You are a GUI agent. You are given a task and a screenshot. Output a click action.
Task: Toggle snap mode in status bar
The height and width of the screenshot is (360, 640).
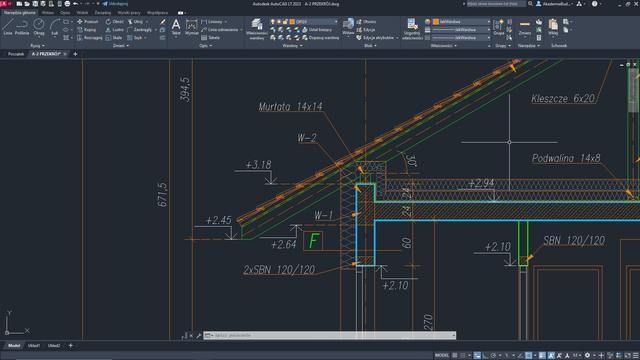[463, 356]
